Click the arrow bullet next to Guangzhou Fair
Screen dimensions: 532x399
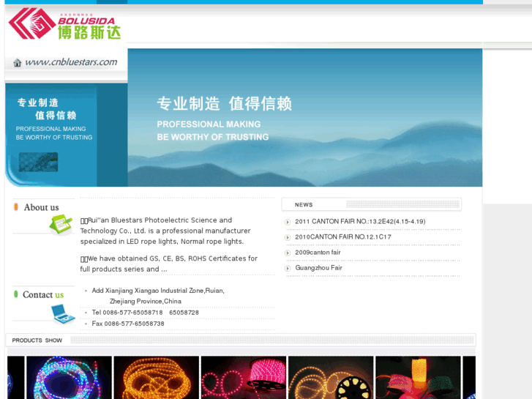point(288,268)
